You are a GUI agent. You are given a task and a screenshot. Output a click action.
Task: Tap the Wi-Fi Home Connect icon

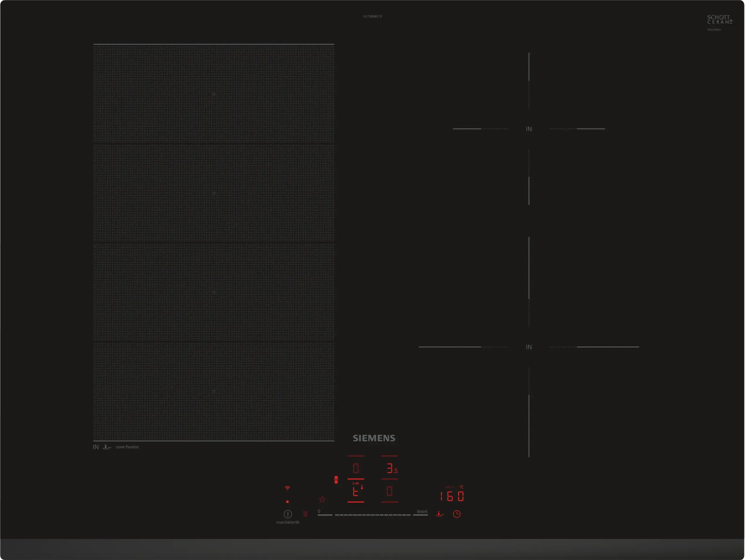[x=287, y=488]
